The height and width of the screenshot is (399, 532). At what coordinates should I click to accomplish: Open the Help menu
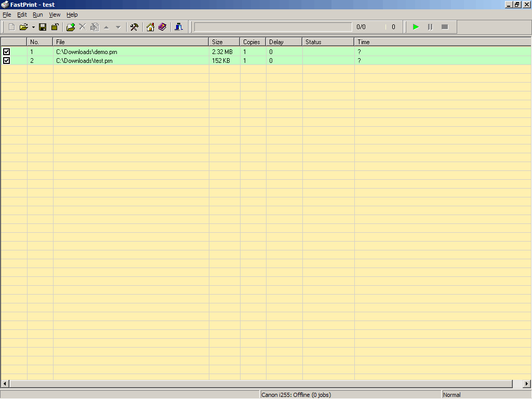[72, 15]
